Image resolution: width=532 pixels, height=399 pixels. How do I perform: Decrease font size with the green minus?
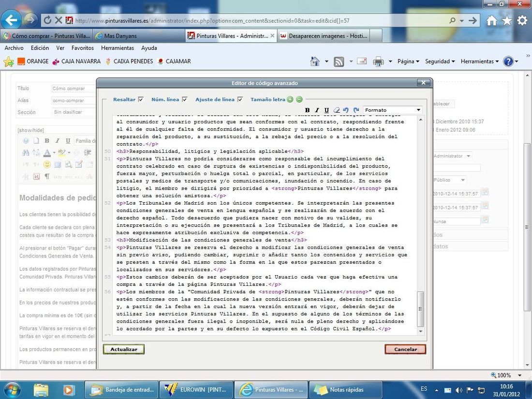pos(299,100)
